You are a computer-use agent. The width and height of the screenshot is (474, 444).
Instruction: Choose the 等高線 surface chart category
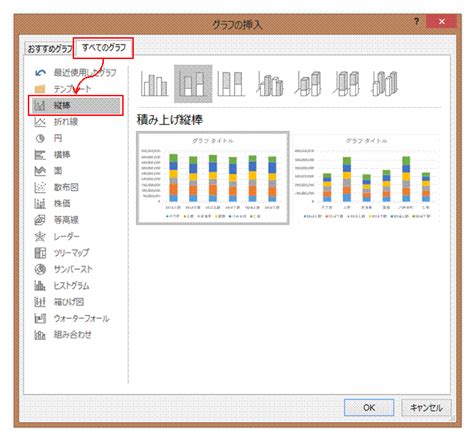[x=57, y=220]
